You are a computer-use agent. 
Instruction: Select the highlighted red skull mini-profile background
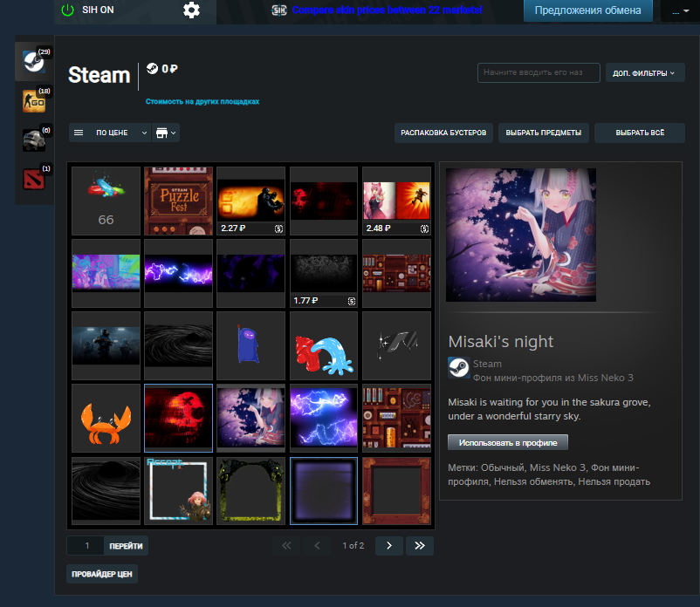click(179, 419)
